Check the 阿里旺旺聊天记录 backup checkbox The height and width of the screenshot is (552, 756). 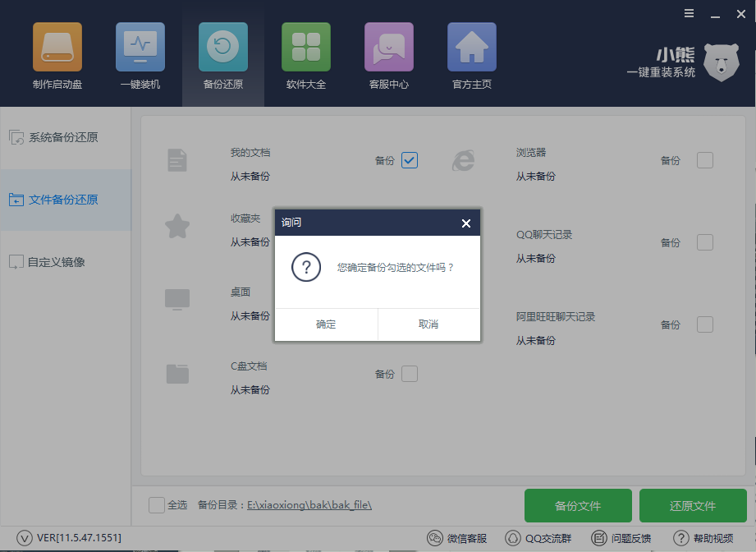click(x=705, y=324)
